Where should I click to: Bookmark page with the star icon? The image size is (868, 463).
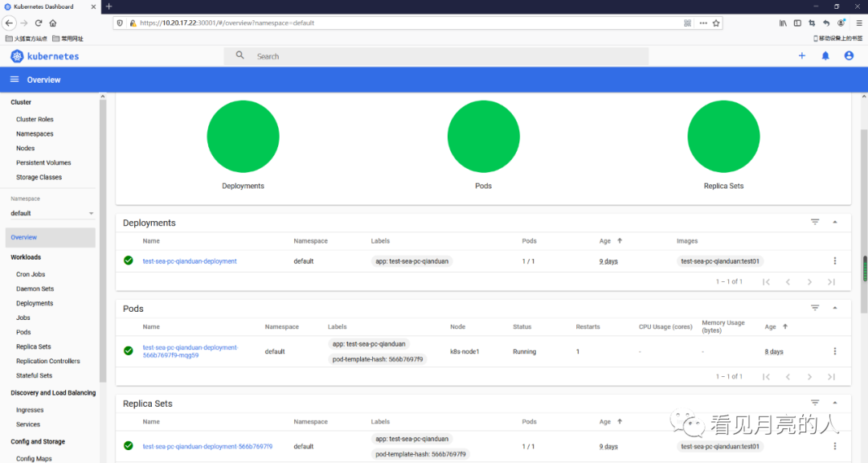[716, 23]
